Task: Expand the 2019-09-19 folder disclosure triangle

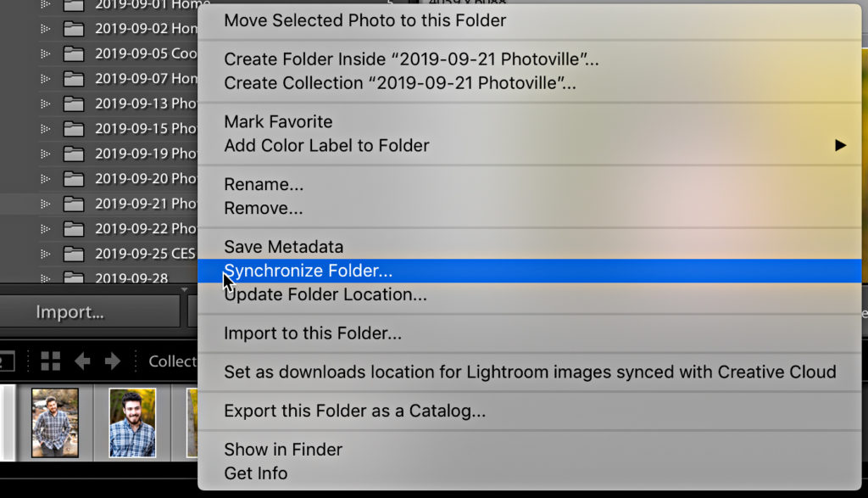Action: [46, 154]
